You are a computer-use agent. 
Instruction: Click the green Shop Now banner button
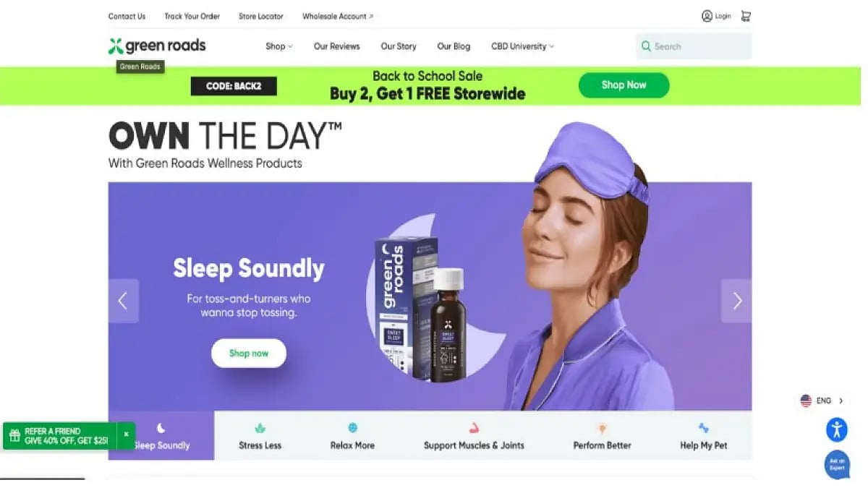(x=624, y=85)
